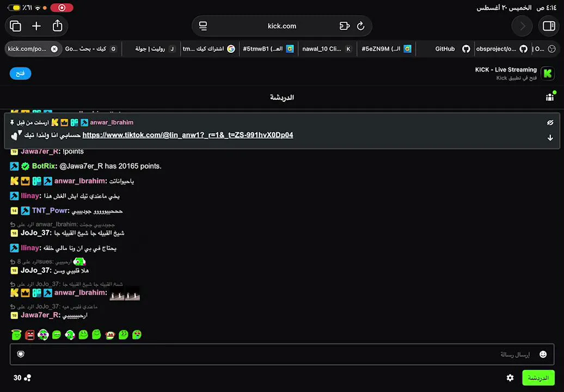
Task: Switch to the GitHub tab
Action: (x=445, y=49)
